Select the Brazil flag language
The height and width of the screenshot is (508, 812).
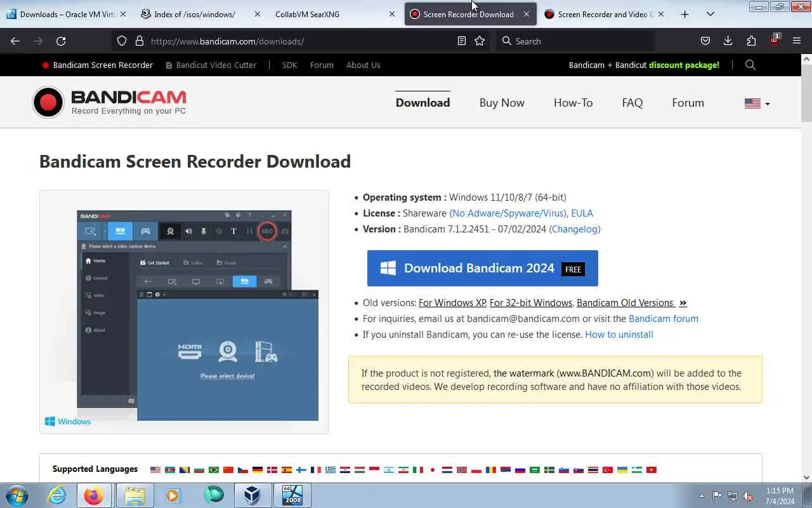tap(214, 470)
